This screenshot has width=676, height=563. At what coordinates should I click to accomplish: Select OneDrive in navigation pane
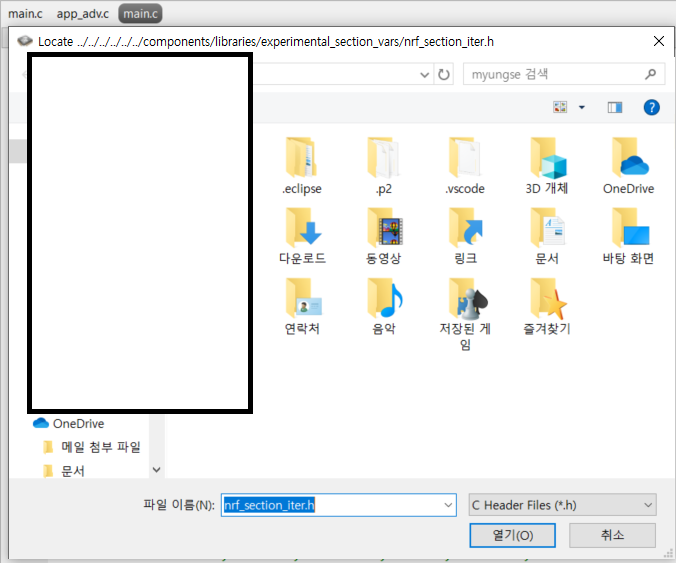pos(69,423)
